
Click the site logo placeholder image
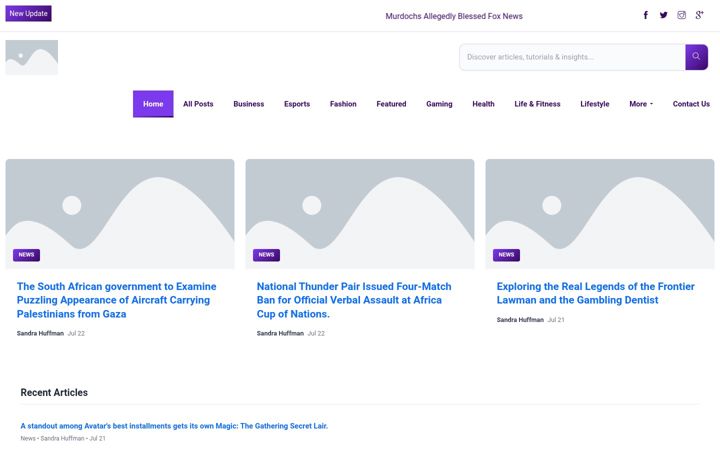(x=32, y=57)
